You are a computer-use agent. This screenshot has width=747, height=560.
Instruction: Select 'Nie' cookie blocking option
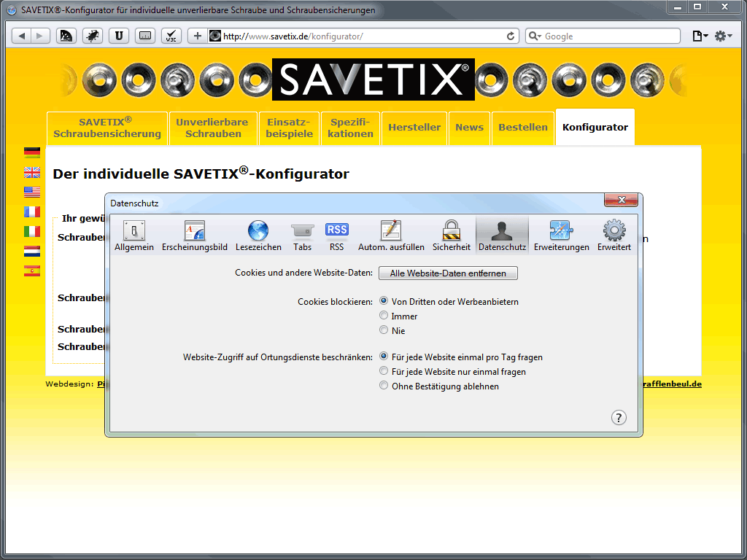384,330
